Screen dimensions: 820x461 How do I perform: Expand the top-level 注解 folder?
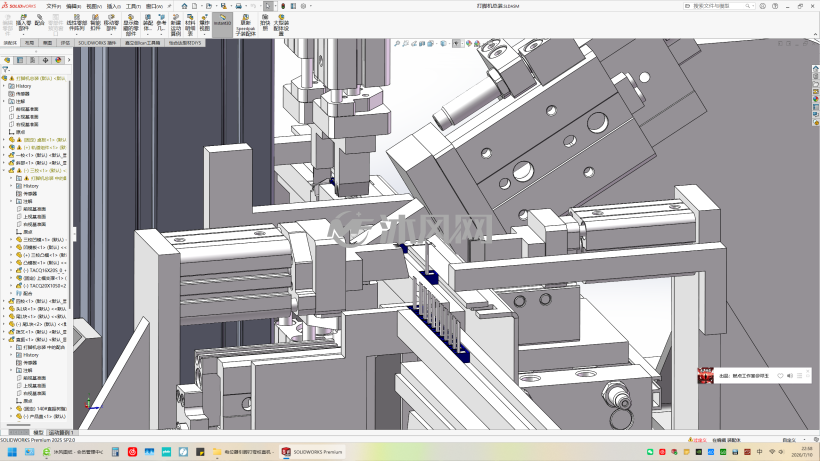coord(4,101)
